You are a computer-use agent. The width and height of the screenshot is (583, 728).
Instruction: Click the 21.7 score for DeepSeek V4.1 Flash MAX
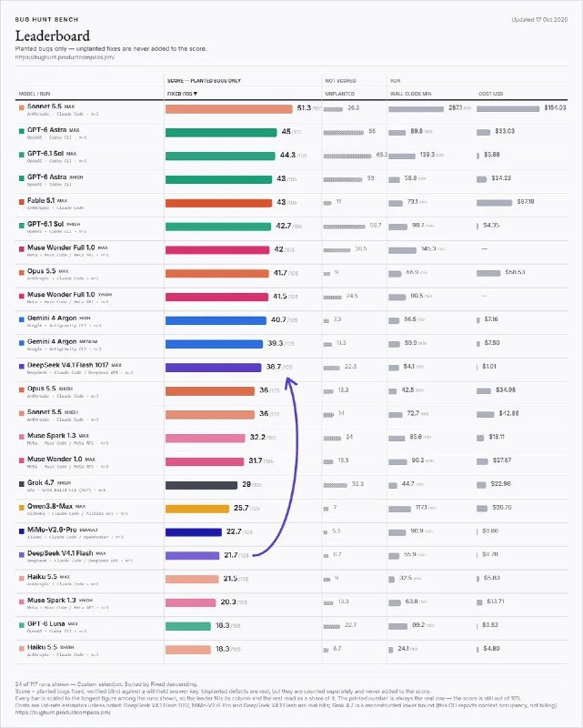click(x=231, y=555)
